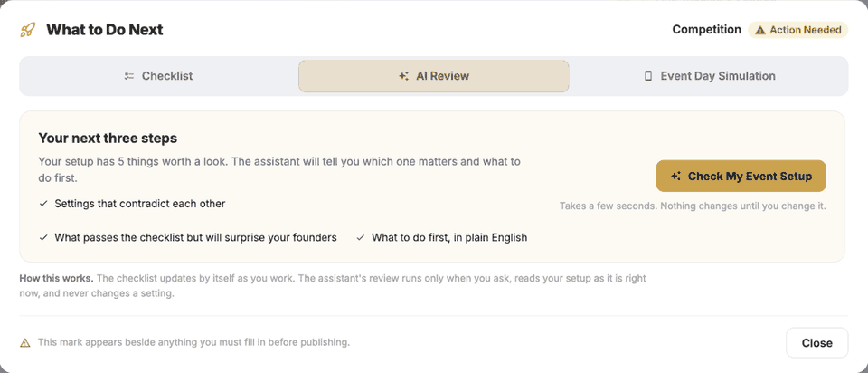Click the rocket icon beside What to Do Next
Viewport: 868px width, 373px height.
tap(27, 30)
